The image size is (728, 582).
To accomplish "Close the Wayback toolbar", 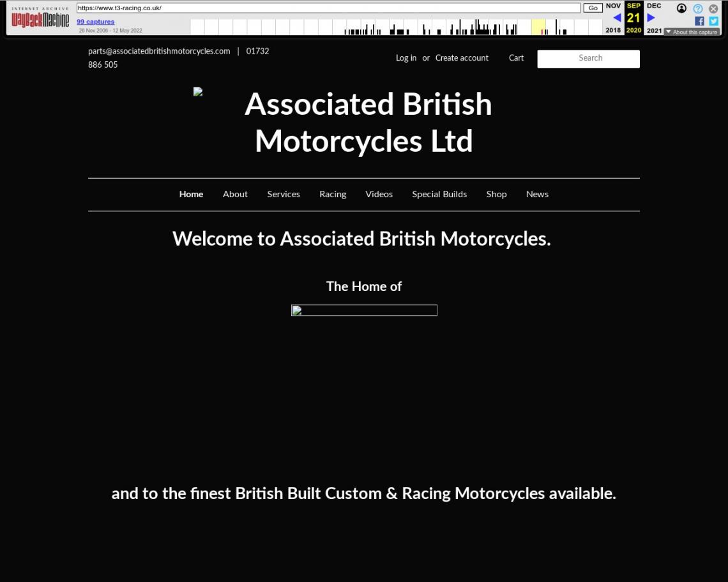I will click(713, 8).
